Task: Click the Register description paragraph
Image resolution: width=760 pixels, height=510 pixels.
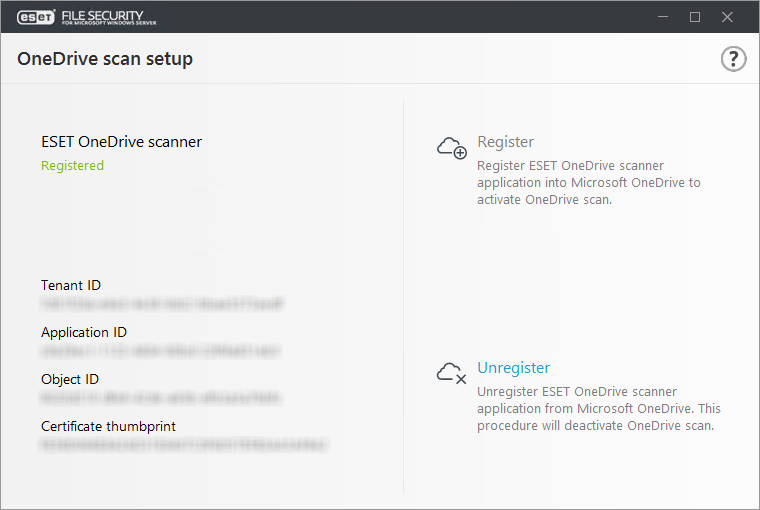Action: [588, 183]
